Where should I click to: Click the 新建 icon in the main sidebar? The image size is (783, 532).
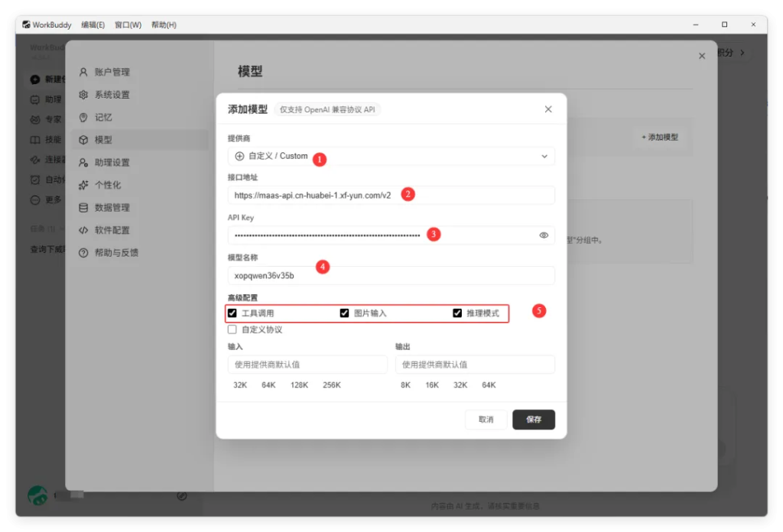(35, 79)
